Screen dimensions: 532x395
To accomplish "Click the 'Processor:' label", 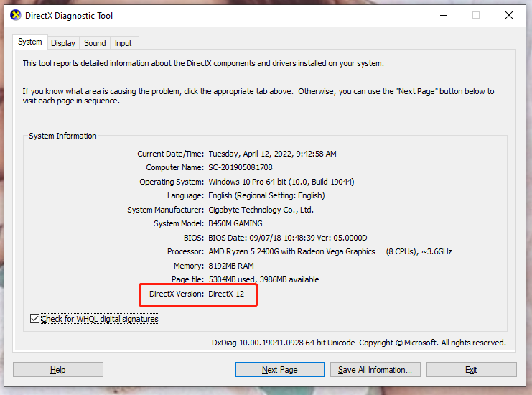I will [185, 251].
